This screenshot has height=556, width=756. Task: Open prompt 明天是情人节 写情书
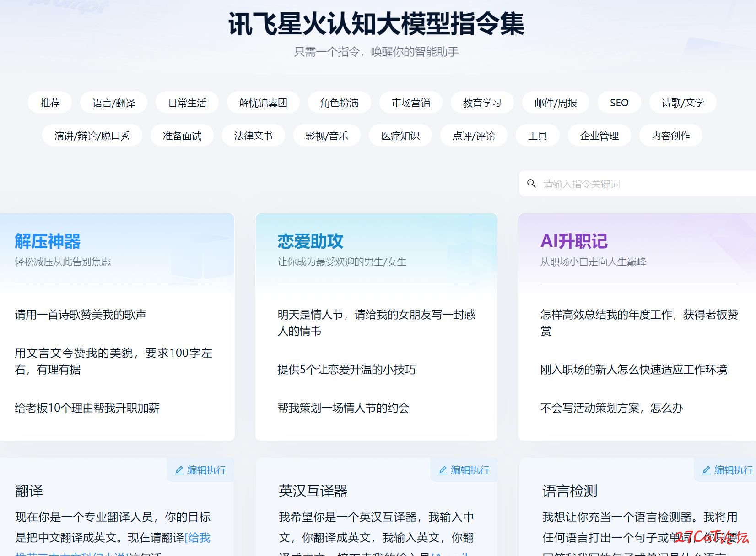point(376,323)
